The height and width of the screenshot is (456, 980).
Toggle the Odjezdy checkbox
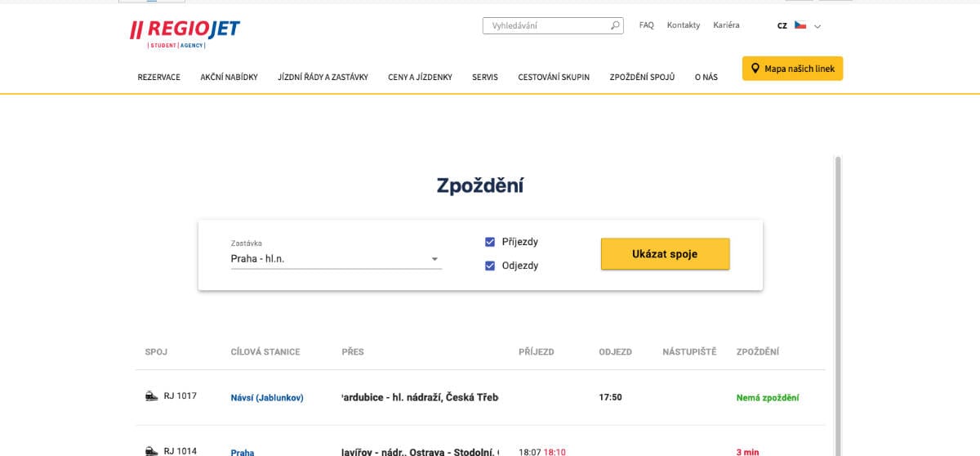click(490, 266)
